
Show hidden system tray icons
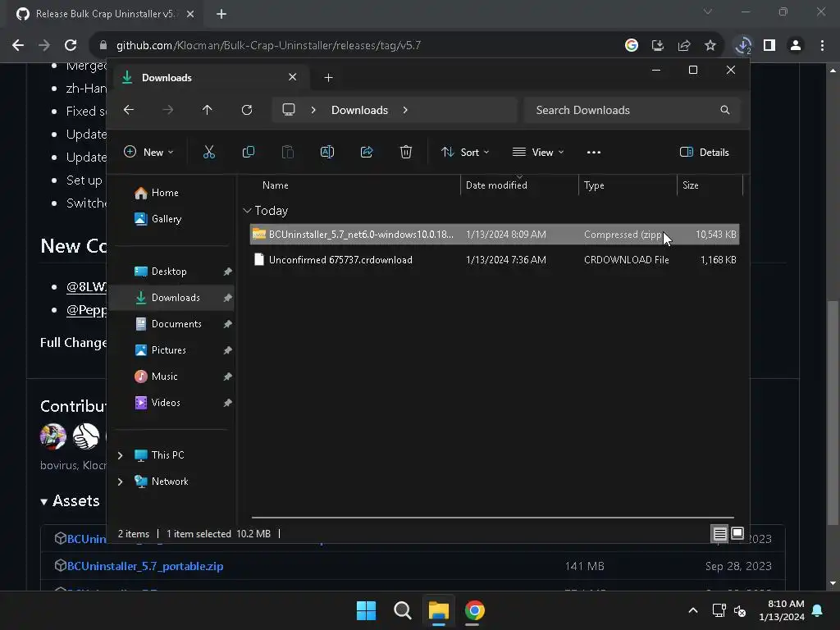(692, 610)
